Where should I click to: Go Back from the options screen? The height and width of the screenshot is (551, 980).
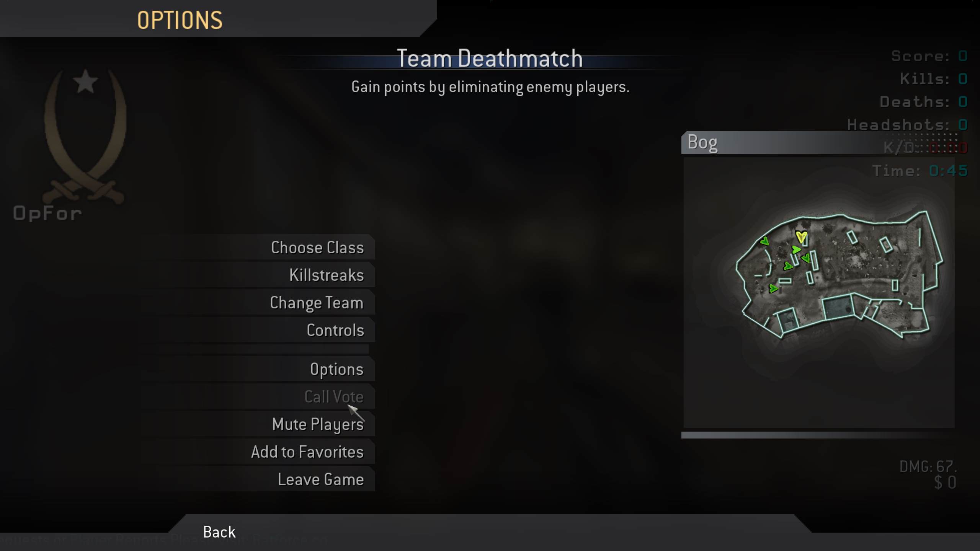pos(219,532)
